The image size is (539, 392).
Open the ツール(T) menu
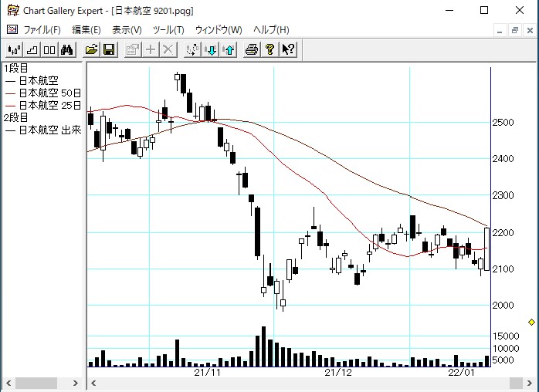(x=168, y=30)
